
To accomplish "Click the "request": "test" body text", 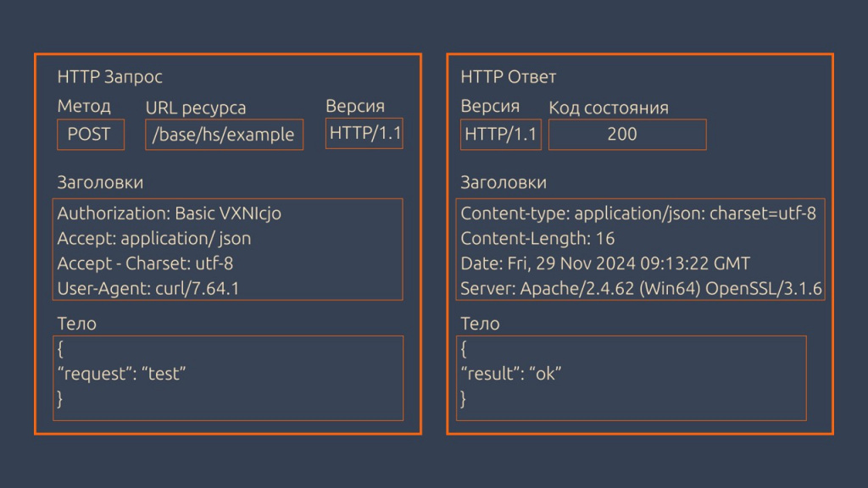I will [121, 373].
